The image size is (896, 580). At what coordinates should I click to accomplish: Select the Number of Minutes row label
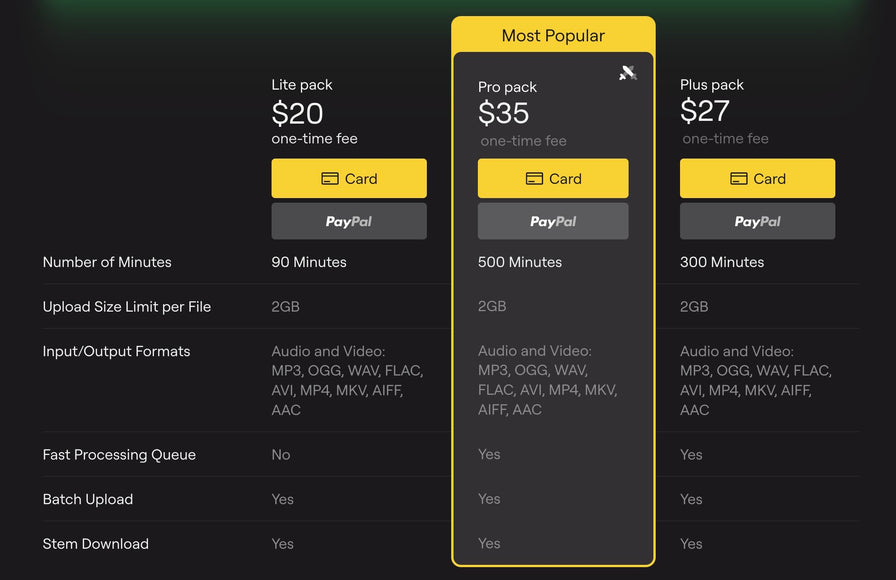click(107, 262)
